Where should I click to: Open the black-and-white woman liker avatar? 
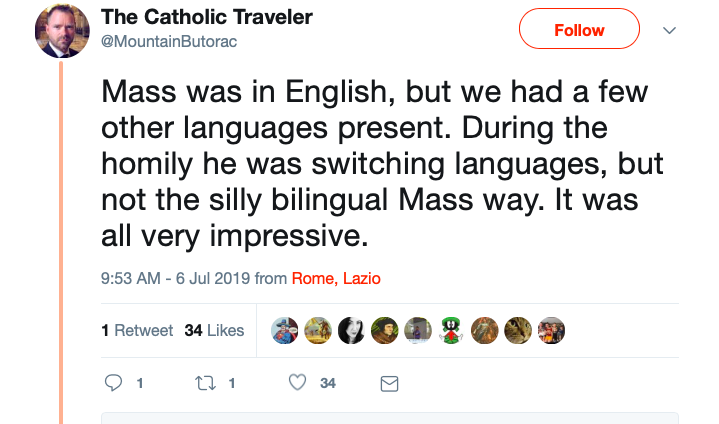point(352,331)
